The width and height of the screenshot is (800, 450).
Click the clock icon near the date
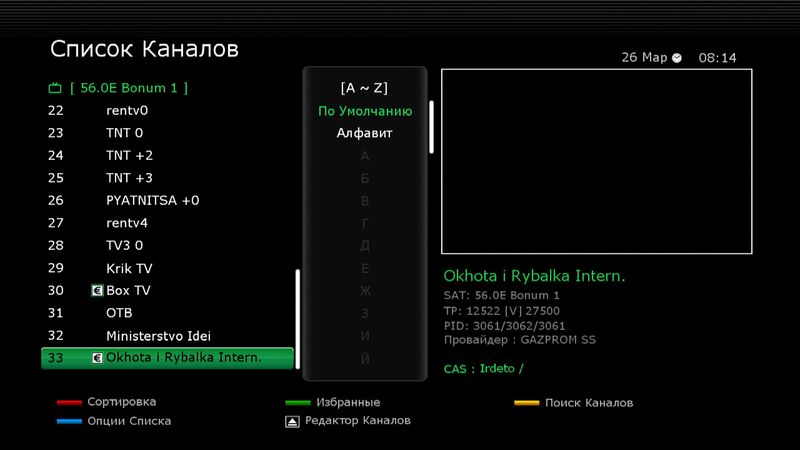tap(677, 58)
